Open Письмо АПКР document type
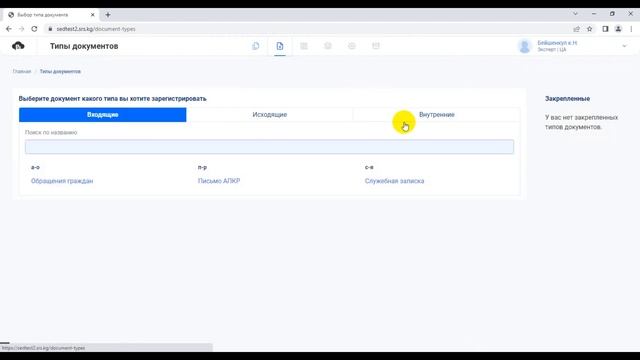 [x=219, y=181]
